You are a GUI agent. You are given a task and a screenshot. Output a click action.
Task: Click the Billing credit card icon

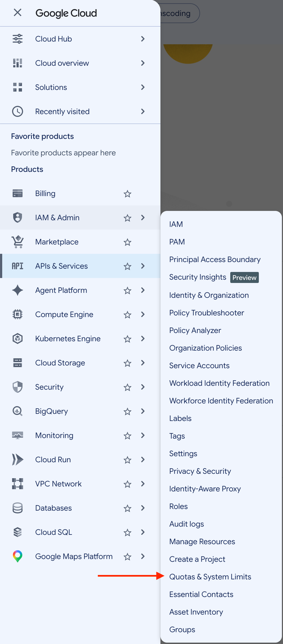tap(18, 193)
